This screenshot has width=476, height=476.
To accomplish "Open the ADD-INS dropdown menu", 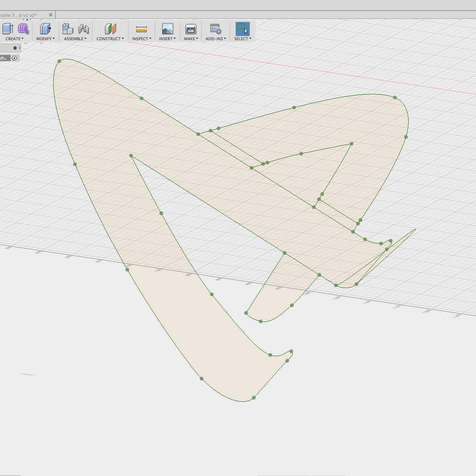I will point(216,39).
